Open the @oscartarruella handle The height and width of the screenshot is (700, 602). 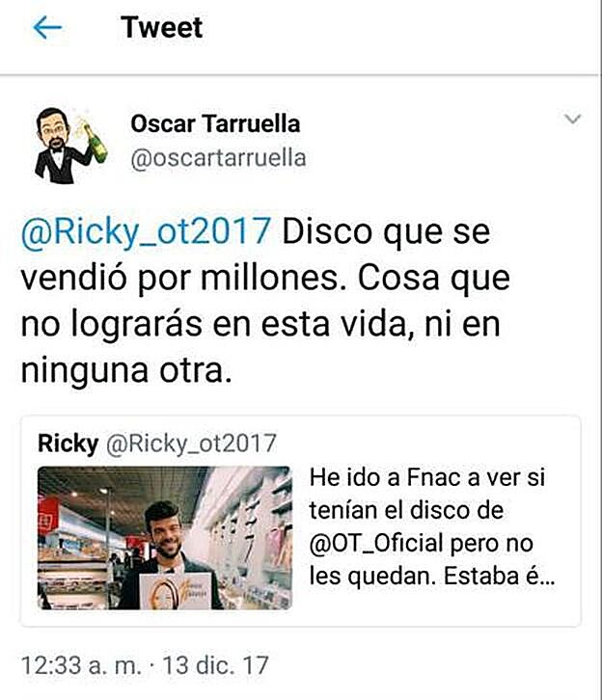pyautogui.click(x=218, y=158)
